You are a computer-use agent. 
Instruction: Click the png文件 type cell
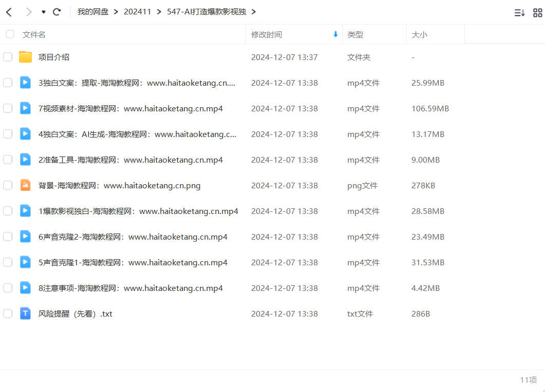coord(362,186)
